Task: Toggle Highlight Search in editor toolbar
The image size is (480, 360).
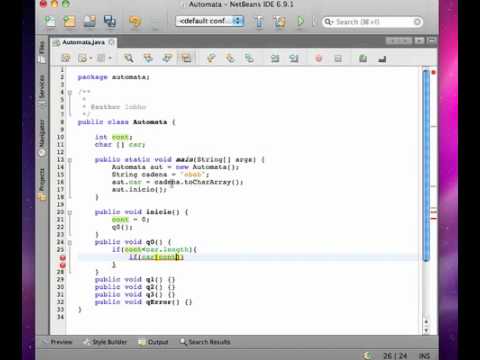Action: click(x=186, y=59)
